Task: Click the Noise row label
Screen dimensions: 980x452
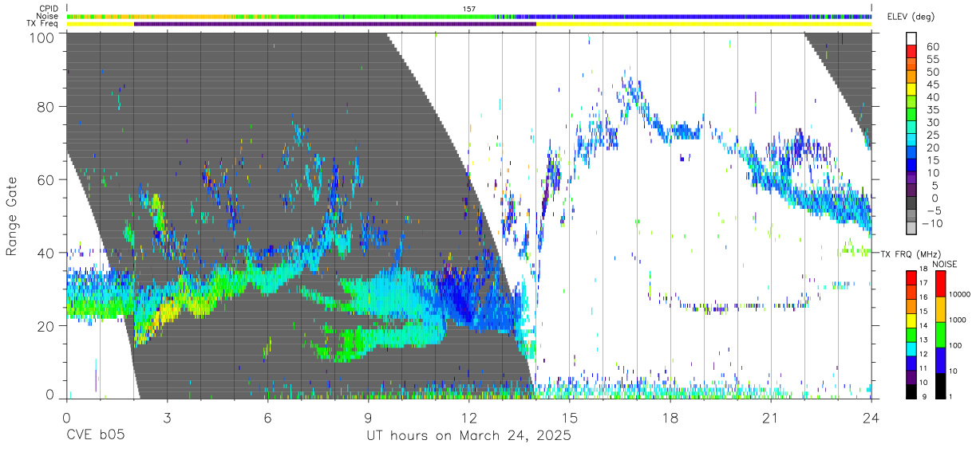Action: point(47,16)
